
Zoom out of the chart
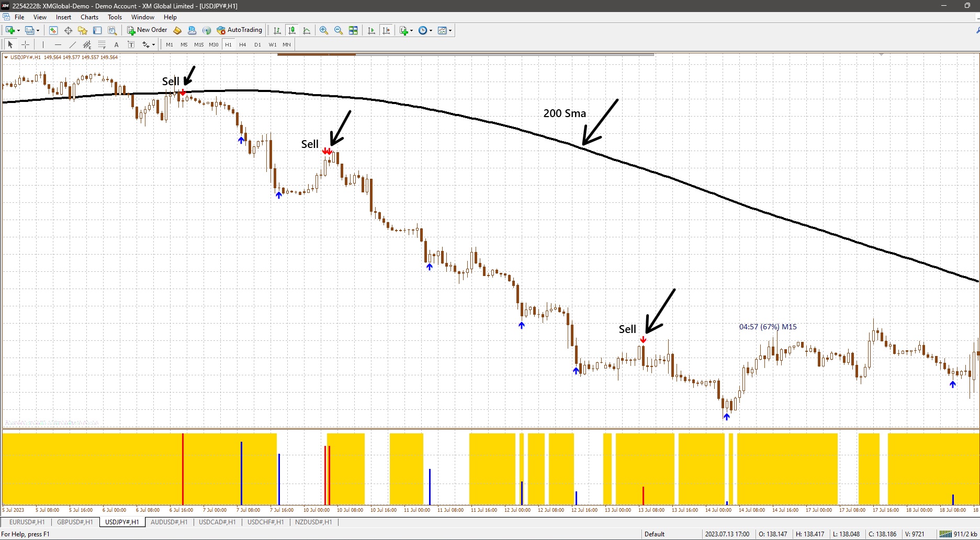(x=339, y=30)
